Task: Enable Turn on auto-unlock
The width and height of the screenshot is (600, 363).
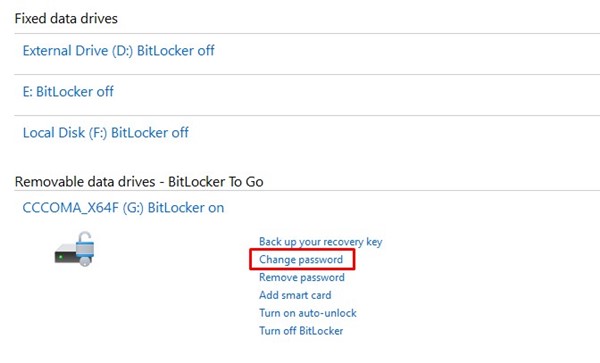Action: pos(308,313)
